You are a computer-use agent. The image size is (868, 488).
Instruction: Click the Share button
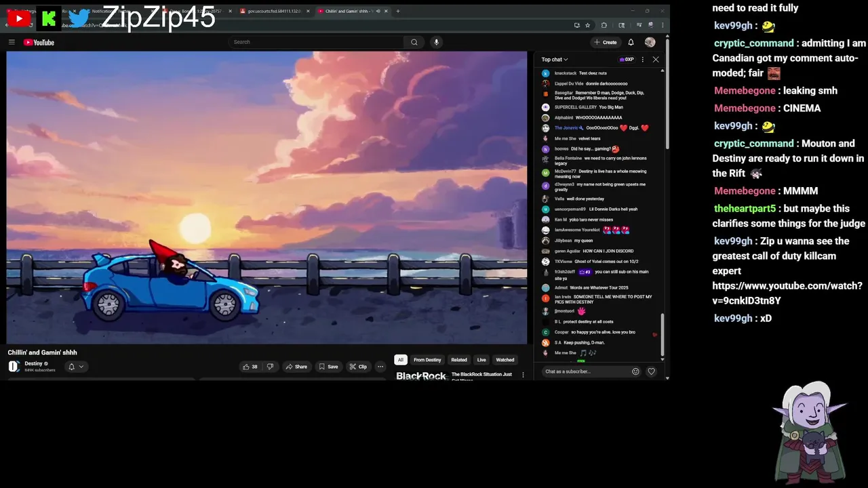(x=296, y=367)
